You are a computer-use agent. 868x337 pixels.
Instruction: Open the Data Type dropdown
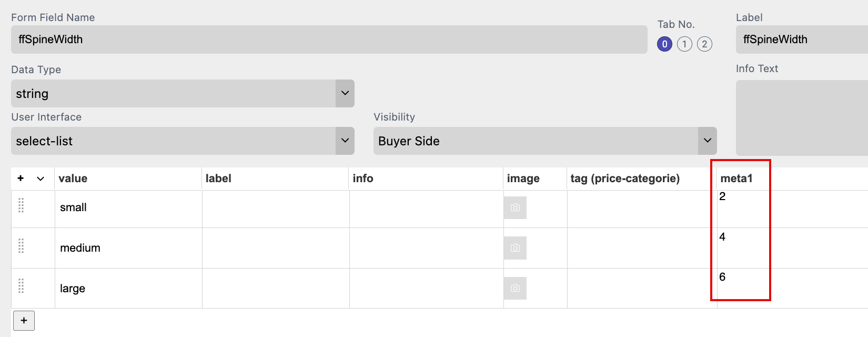click(x=183, y=94)
